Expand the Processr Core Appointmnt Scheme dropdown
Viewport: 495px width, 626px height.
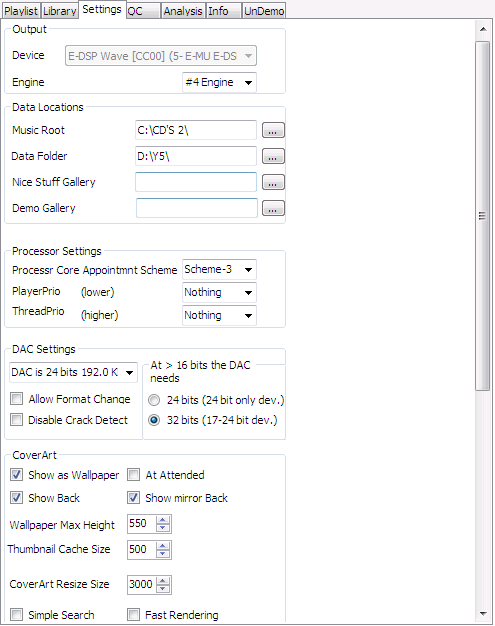click(x=219, y=269)
